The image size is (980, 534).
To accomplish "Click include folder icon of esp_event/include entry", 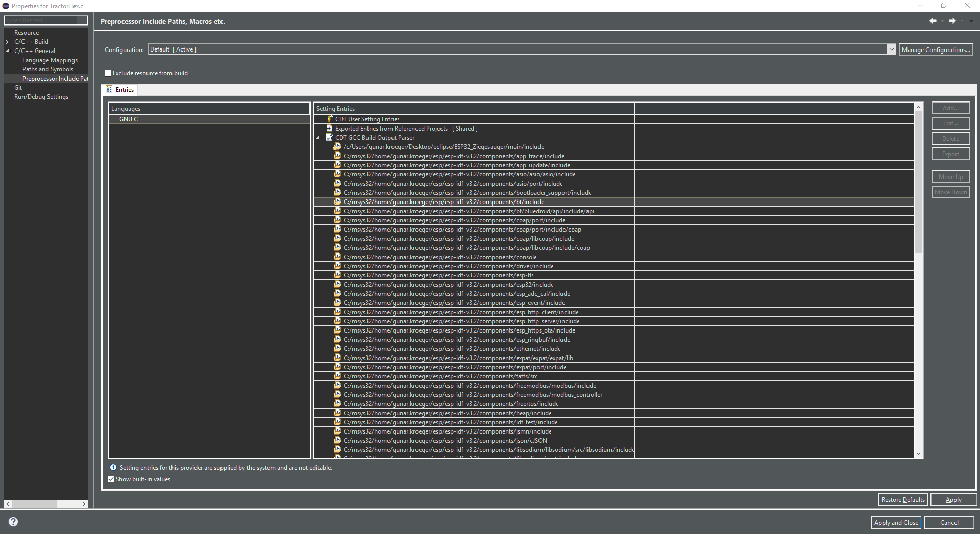I will point(337,302).
